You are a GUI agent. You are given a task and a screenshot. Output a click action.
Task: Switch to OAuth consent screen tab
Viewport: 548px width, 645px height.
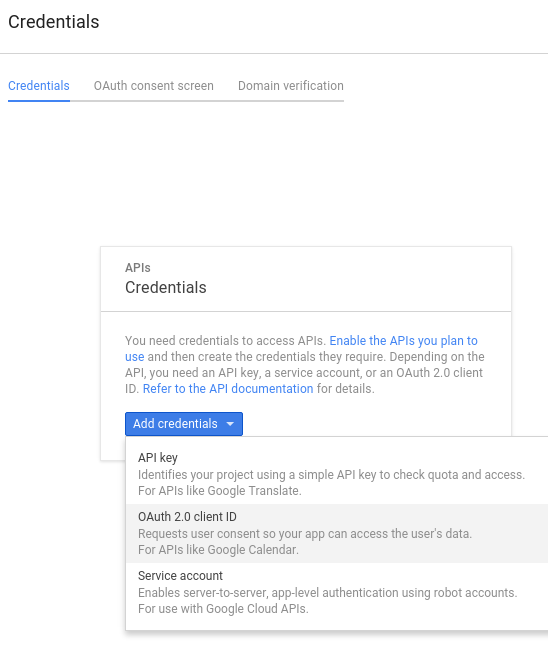[153, 86]
